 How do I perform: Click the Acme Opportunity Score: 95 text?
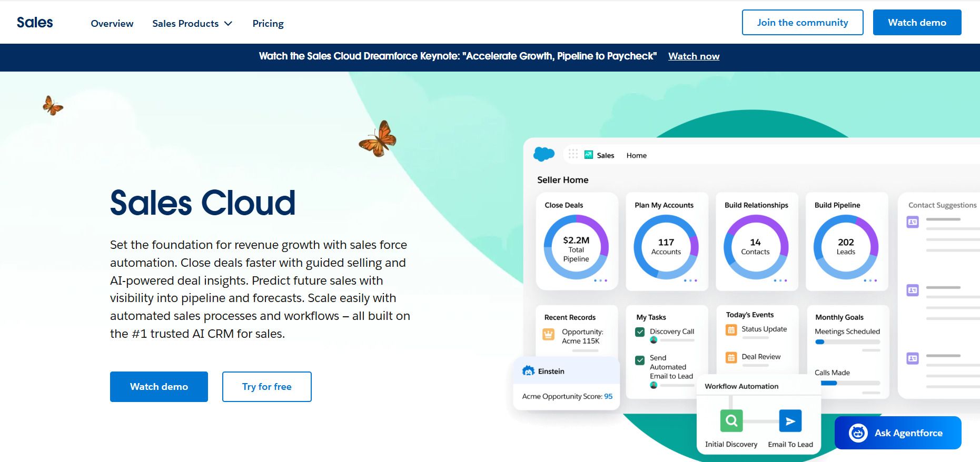(567, 396)
